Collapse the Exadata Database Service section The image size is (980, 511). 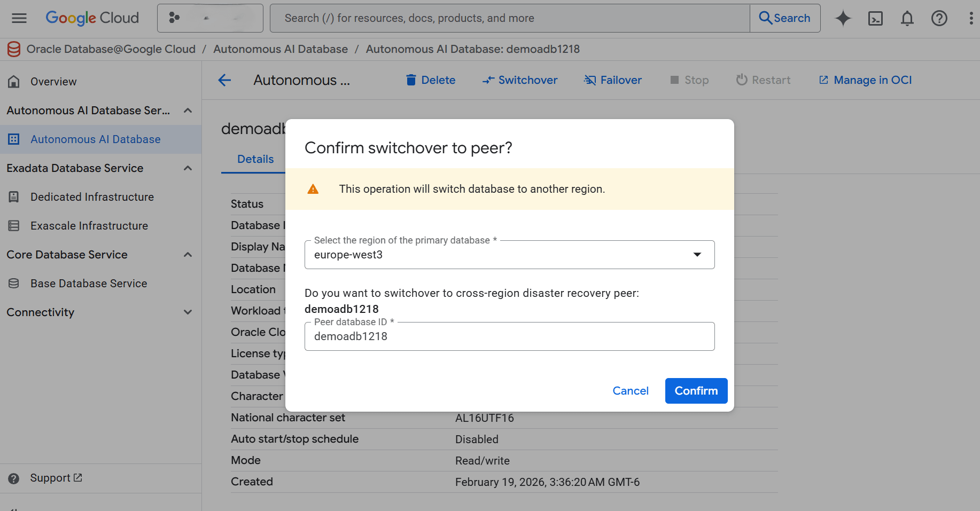[188, 168]
